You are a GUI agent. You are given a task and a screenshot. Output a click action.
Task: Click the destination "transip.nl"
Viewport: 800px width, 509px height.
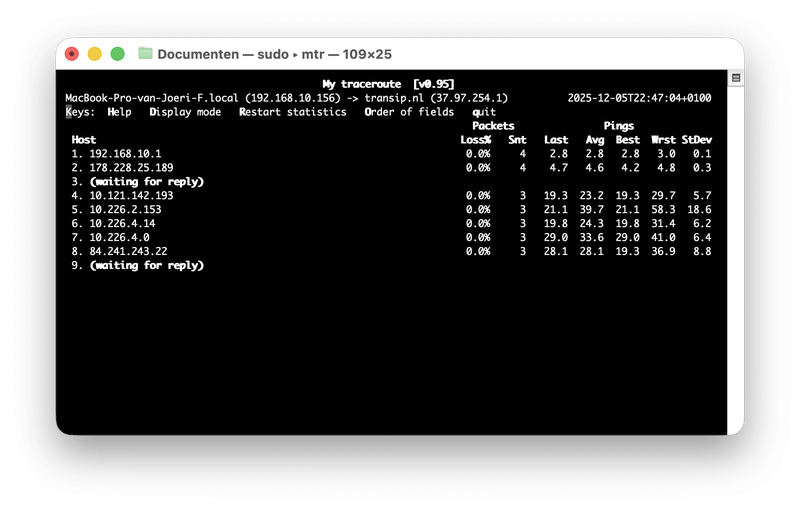pos(394,98)
